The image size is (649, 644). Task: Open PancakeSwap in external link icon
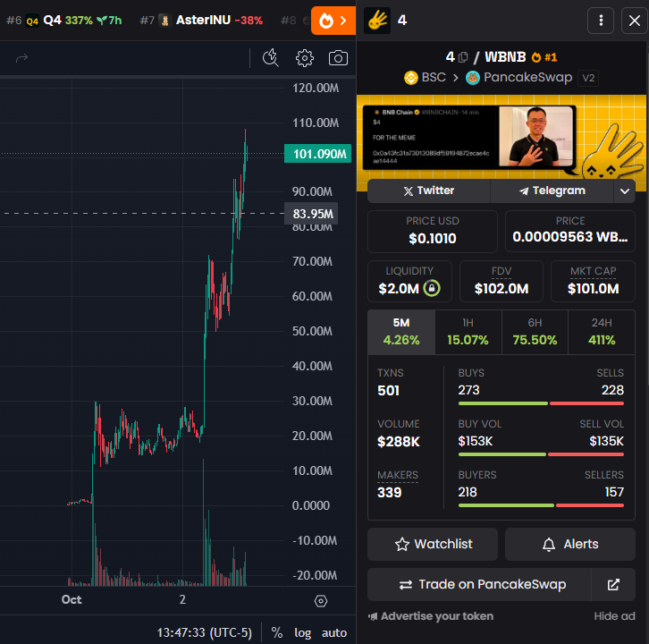pos(613,584)
